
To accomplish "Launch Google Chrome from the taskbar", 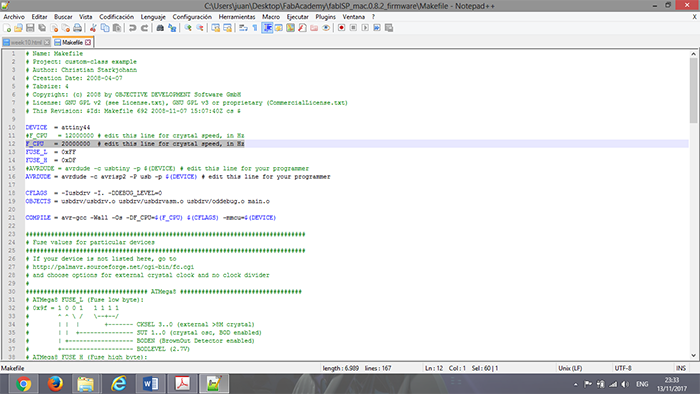I will pos(23,384).
